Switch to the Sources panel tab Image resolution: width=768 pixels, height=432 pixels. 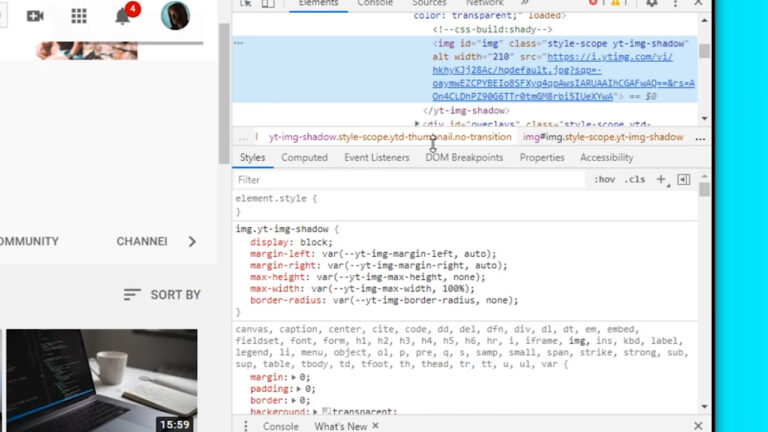pos(429,3)
